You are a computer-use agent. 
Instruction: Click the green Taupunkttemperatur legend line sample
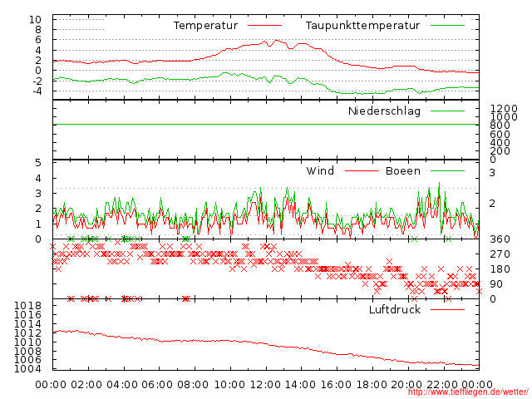pyautogui.click(x=447, y=26)
